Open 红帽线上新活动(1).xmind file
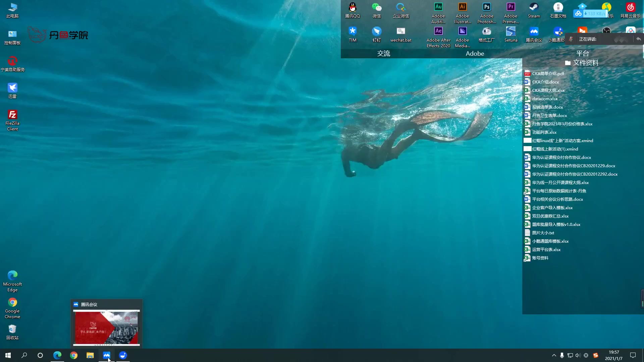Viewport: 644px width, 362px height. (x=551, y=149)
